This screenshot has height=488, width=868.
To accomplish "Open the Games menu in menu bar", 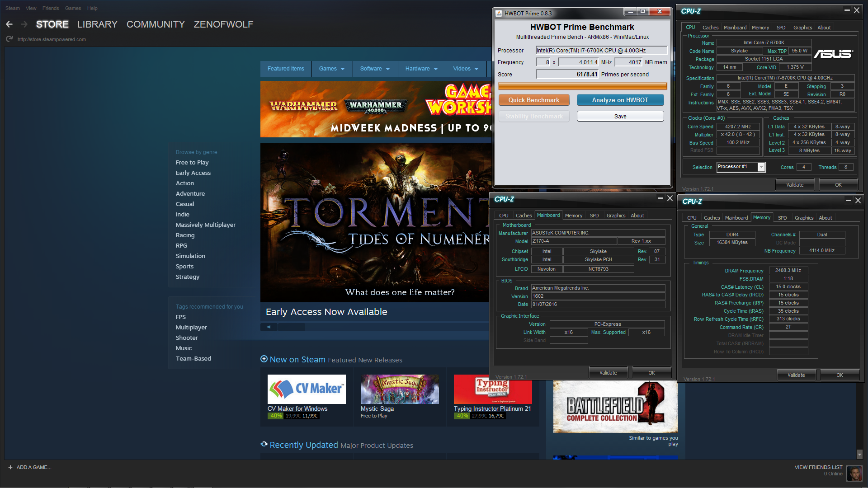I will 73,8.
